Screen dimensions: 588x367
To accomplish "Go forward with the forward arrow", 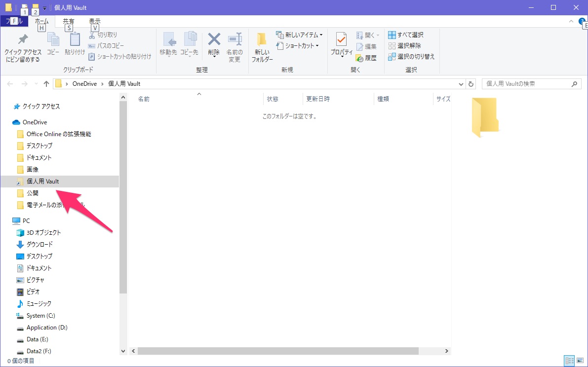I will click(25, 84).
